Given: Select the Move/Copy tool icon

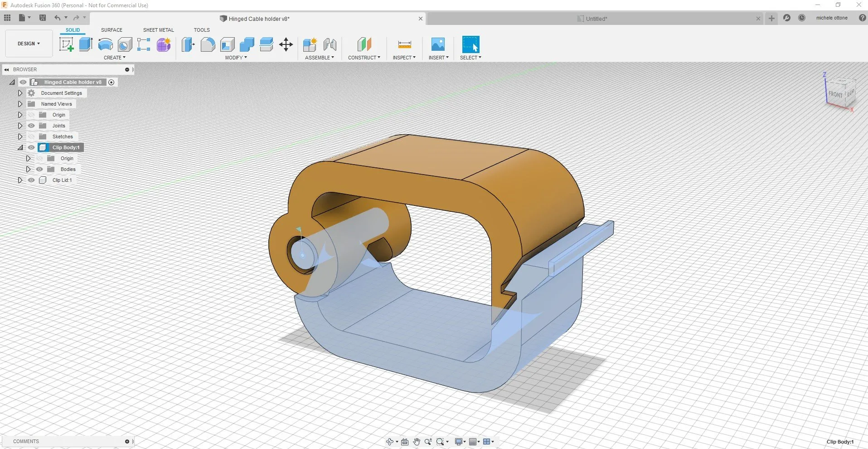Looking at the screenshot, I should pos(286,44).
